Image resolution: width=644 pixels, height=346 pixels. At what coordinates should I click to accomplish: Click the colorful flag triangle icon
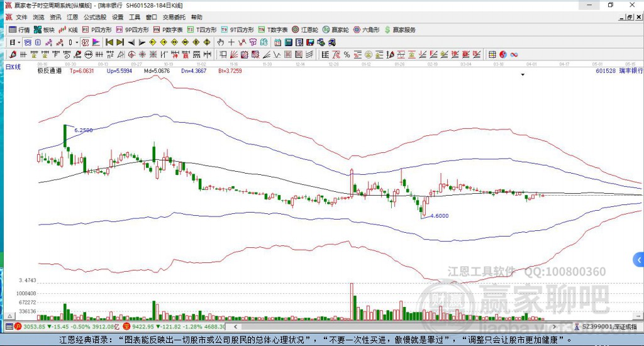pos(96,42)
